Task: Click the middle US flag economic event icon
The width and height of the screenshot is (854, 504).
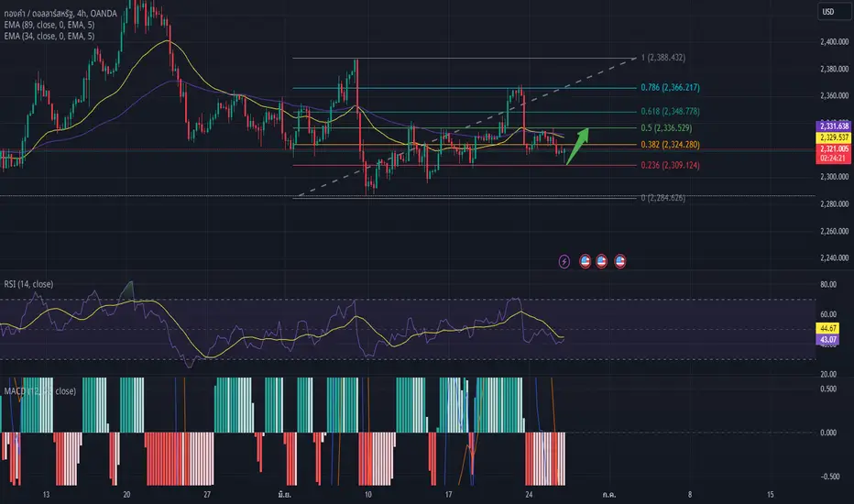Action: (601, 261)
